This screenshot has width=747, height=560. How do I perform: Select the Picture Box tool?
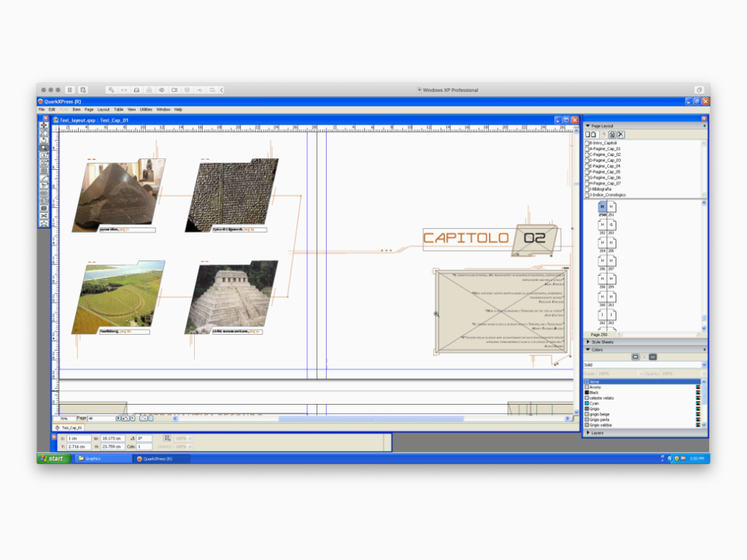tap(44, 163)
